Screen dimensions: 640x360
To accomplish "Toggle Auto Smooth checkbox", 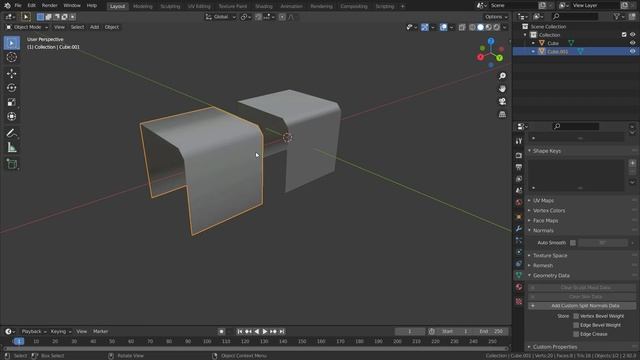I will click(573, 243).
